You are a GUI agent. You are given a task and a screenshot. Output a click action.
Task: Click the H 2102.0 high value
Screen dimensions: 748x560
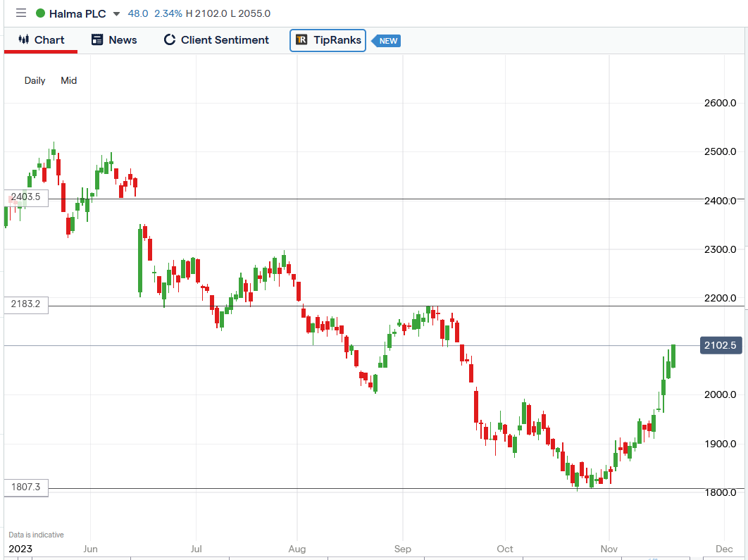tap(206, 14)
